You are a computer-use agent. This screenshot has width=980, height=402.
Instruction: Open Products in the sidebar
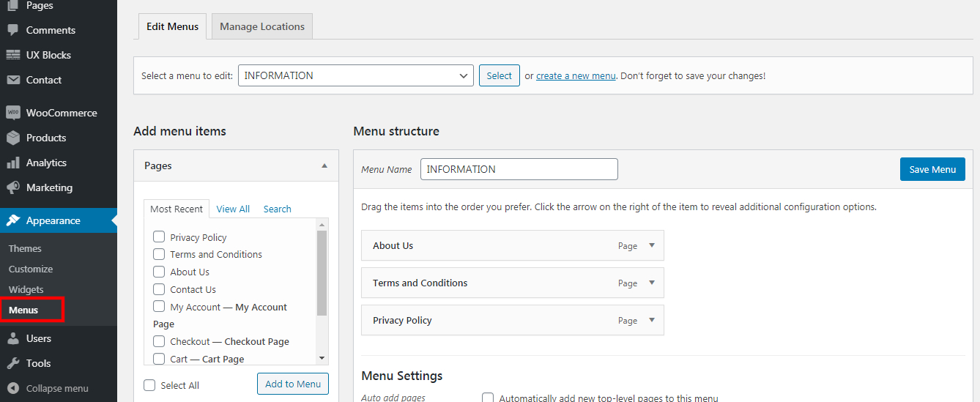click(x=46, y=138)
